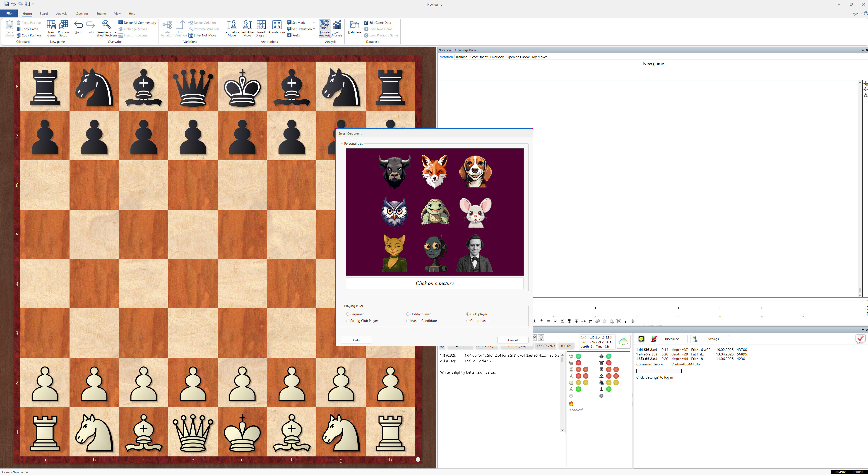The image size is (868, 475).
Task: Open the Prefix dropdown
Action: point(314,35)
